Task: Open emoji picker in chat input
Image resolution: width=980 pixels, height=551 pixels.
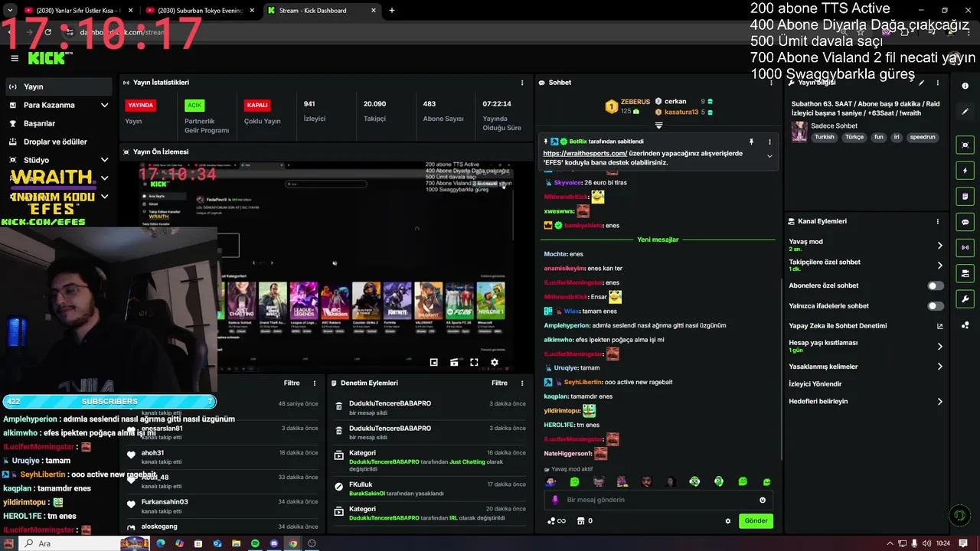Action: 763,500
